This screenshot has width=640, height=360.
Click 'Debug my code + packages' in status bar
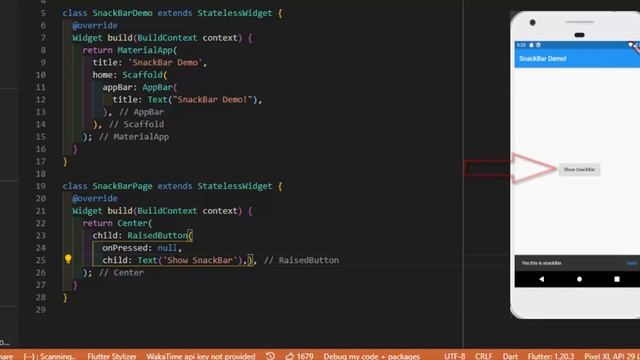point(372,356)
